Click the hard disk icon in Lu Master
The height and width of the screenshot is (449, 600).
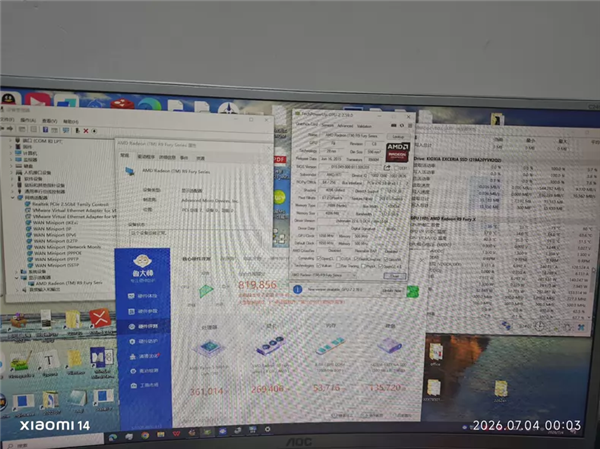coord(389,345)
